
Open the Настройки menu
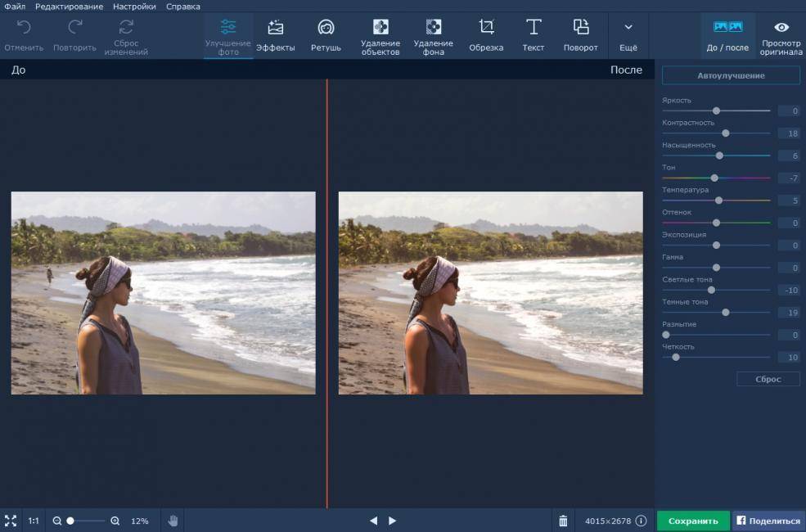click(x=134, y=7)
